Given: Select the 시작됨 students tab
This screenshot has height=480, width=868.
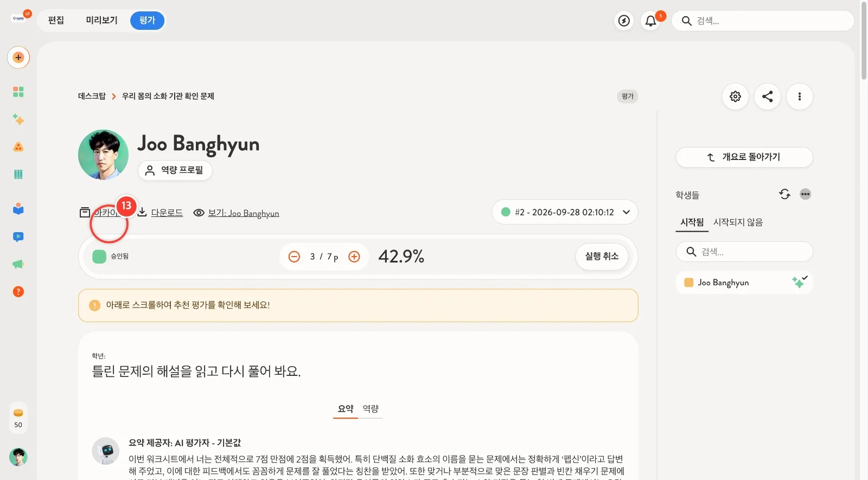Looking at the screenshot, I should tap(692, 222).
